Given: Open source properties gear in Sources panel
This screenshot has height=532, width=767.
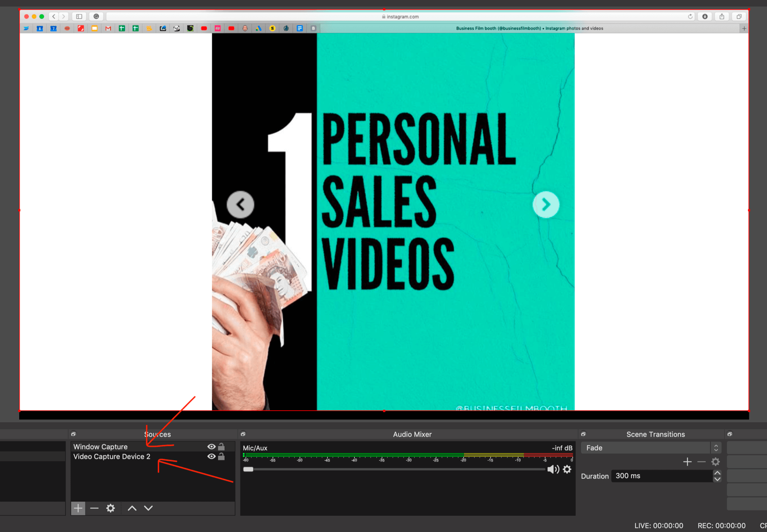Looking at the screenshot, I should [111, 508].
